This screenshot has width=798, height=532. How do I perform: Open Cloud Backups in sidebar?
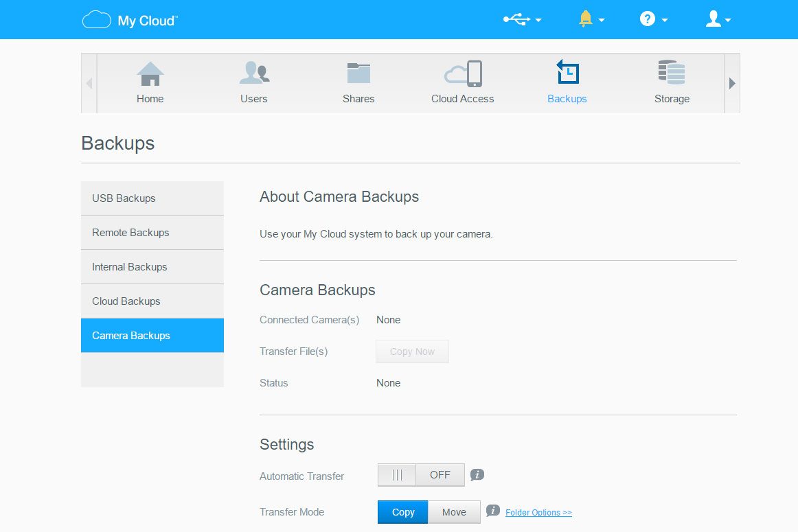pyautogui.click(x=152, y=301)
